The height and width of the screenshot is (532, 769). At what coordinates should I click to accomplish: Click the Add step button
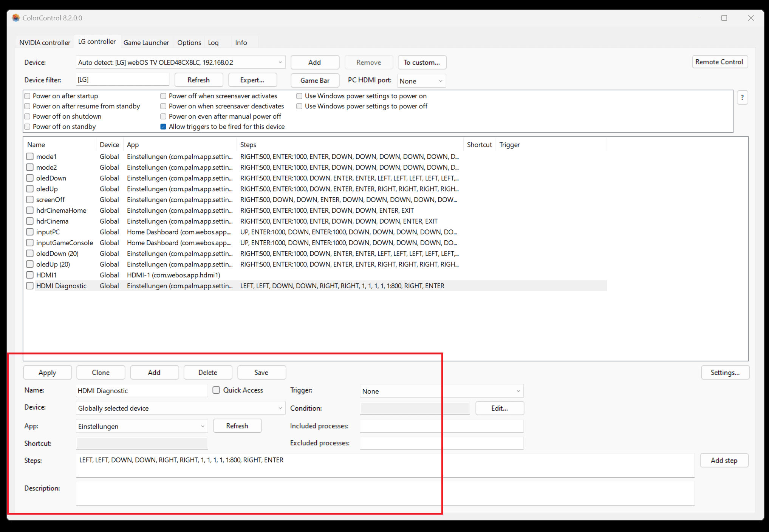[724, 460]
